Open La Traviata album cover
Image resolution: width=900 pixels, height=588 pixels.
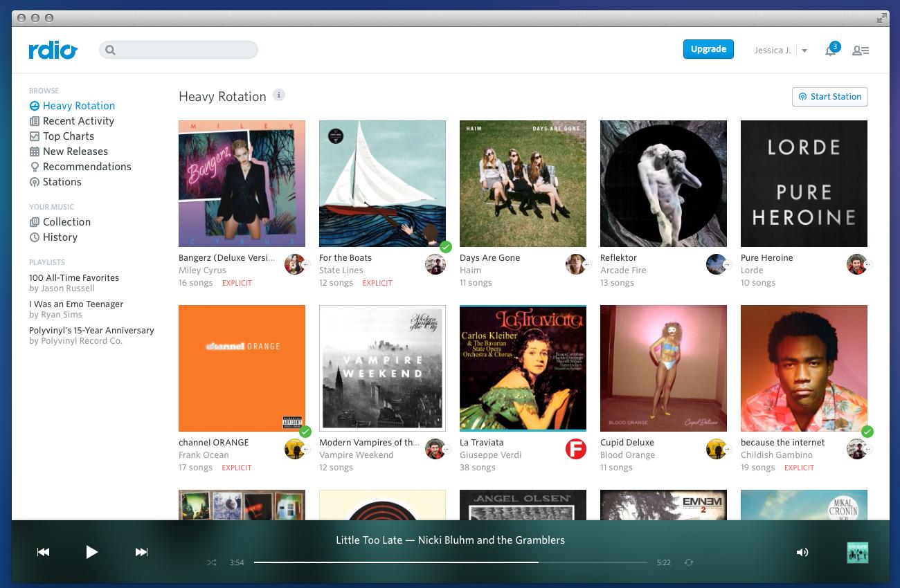pyautogui.click(x=523, y=368)
